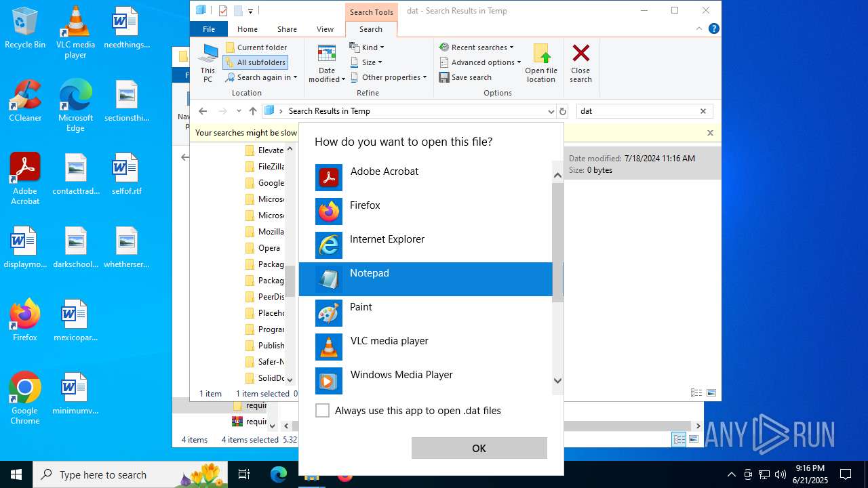The image size is (868, 488).
Task: Clear the dat search box text
Action: click(703, 111)
